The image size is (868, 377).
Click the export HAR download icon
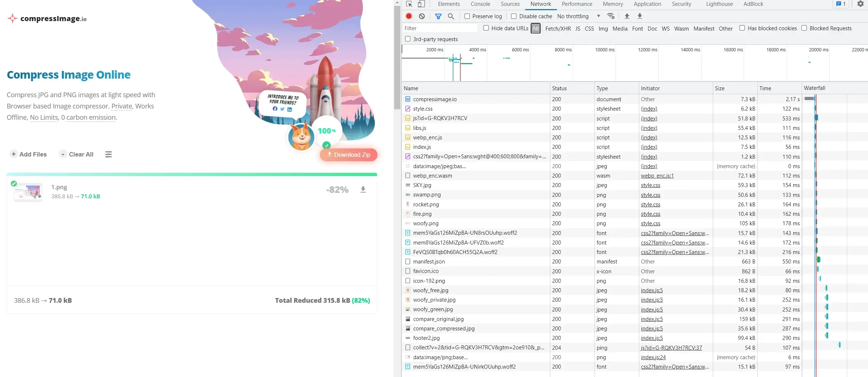tap(640, 16)
